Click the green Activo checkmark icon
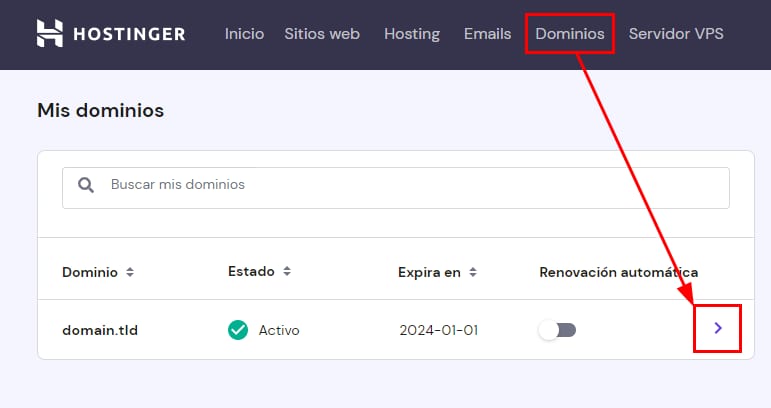 [238, 330]
